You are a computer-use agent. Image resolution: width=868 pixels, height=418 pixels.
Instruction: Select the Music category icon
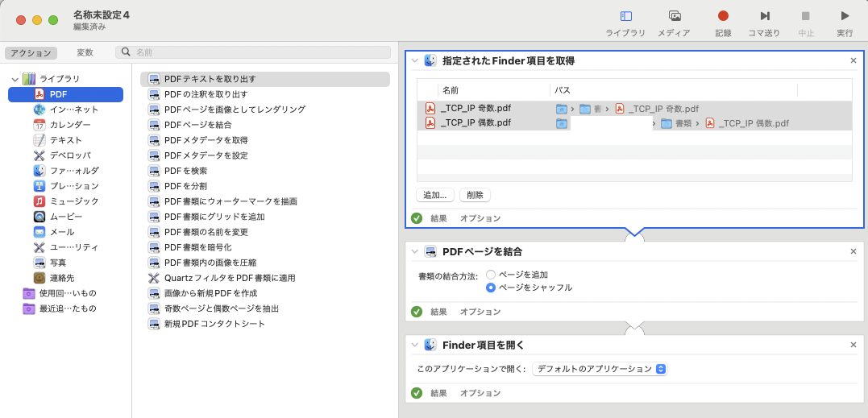point(39,201)
